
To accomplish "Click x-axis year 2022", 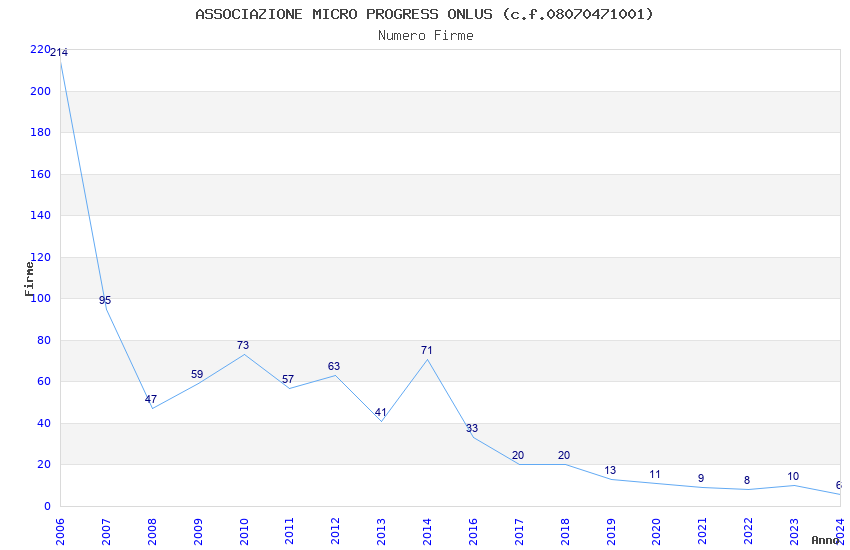I will (748, 532).
